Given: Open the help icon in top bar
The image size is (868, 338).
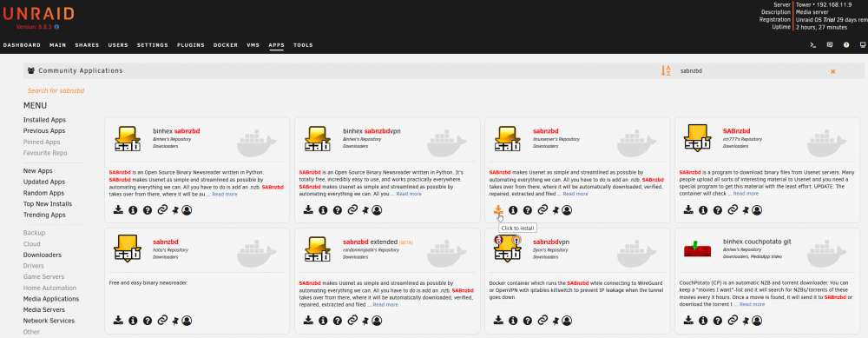Looking at the screenshot, I should 846,45.
